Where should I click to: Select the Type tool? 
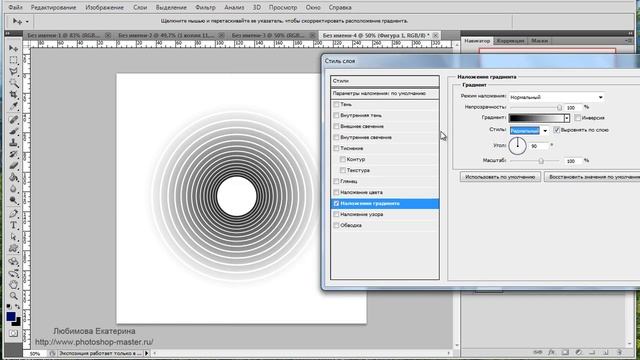(x=13, y=225)
